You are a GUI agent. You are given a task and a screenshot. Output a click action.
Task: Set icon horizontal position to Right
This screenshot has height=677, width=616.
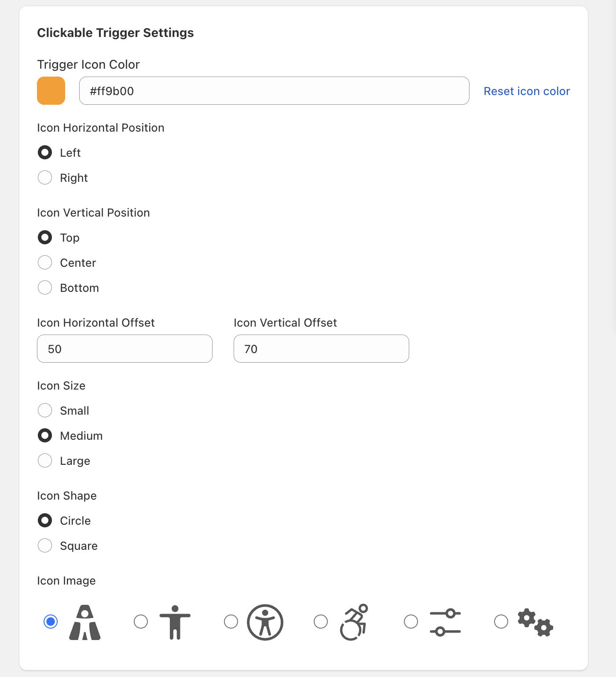tap(45, 178)
